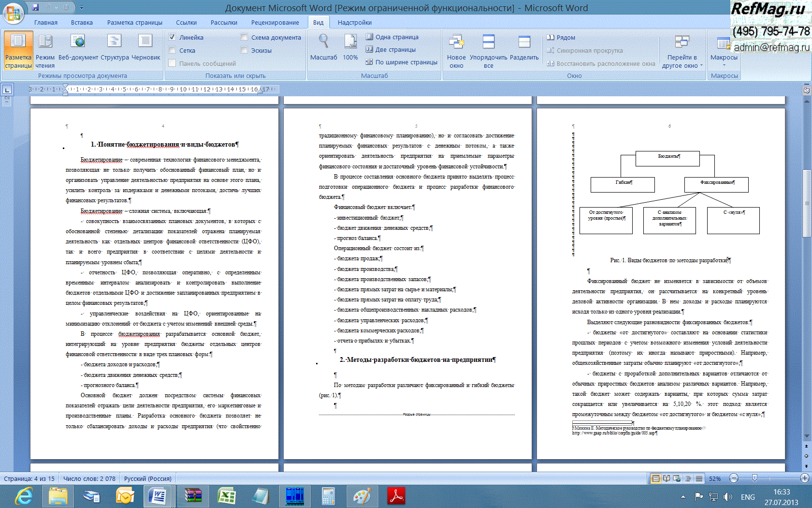This screenshot has width=812, height=508.
Task: Enable the Grid (Сетка) checkbox
Action: tap(172, 50)
